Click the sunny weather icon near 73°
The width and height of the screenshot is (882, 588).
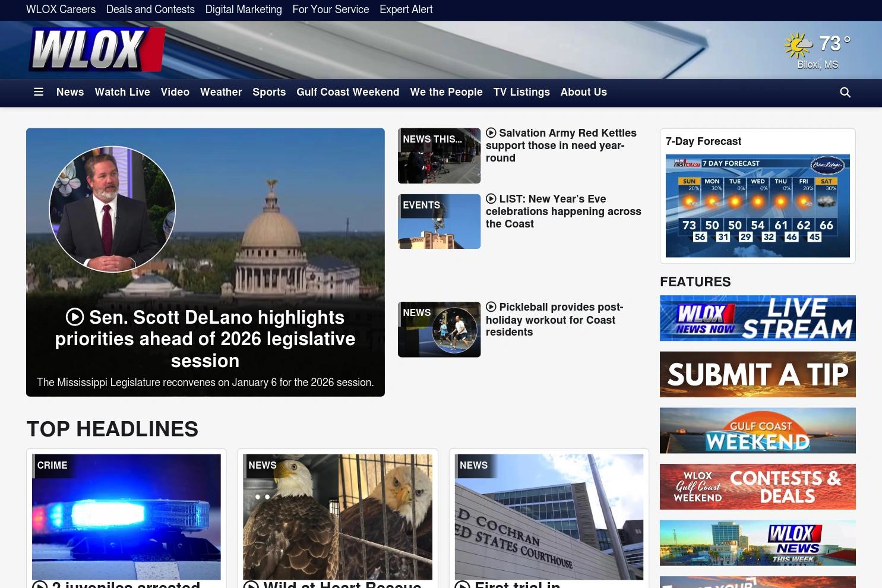point(798,45)
